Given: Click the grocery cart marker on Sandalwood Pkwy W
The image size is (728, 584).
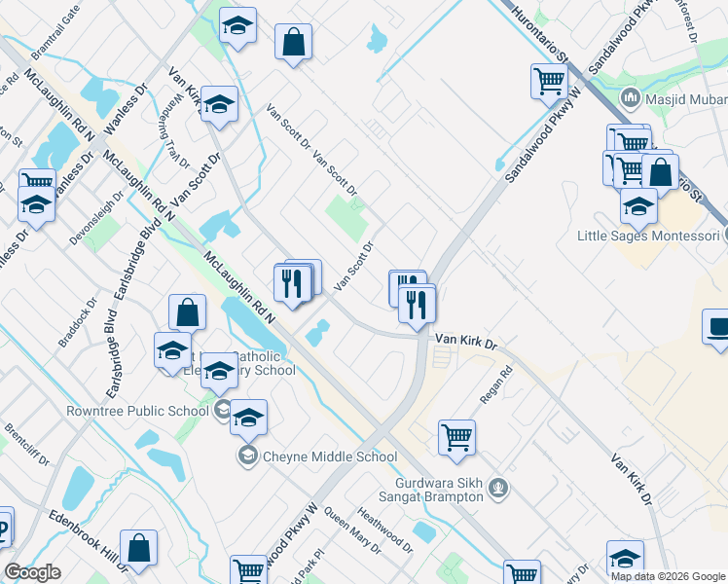Looking at the screenshot, I should click(x=549, y=83).
